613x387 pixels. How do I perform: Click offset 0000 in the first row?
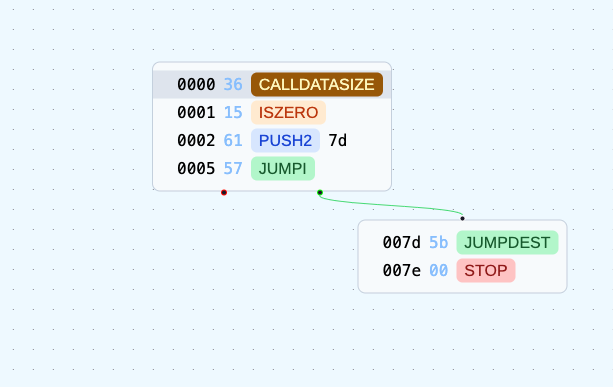tap(196, 84)
